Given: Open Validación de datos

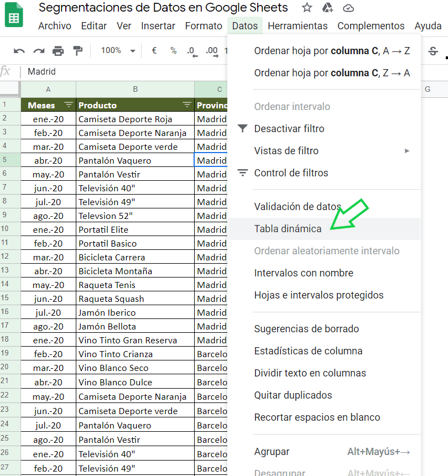Looking at the screenshot, I should click(x=324, y=207).
